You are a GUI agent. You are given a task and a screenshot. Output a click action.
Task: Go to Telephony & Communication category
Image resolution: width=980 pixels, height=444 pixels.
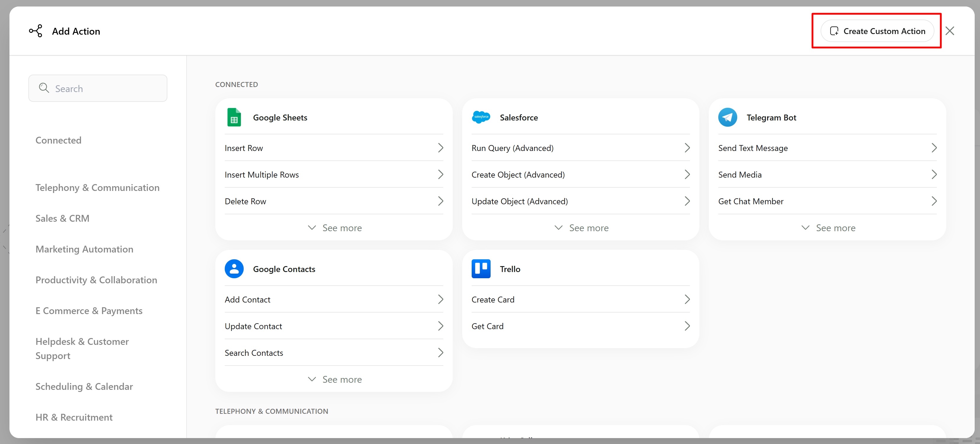coord(97,187)
